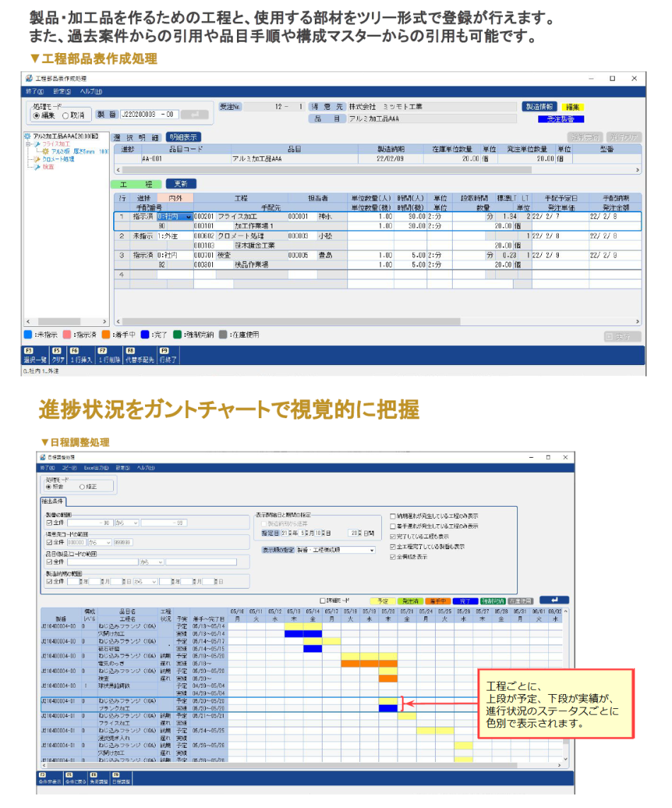Click the 明細表示 button
672x808 pixels.
[185, 137]
